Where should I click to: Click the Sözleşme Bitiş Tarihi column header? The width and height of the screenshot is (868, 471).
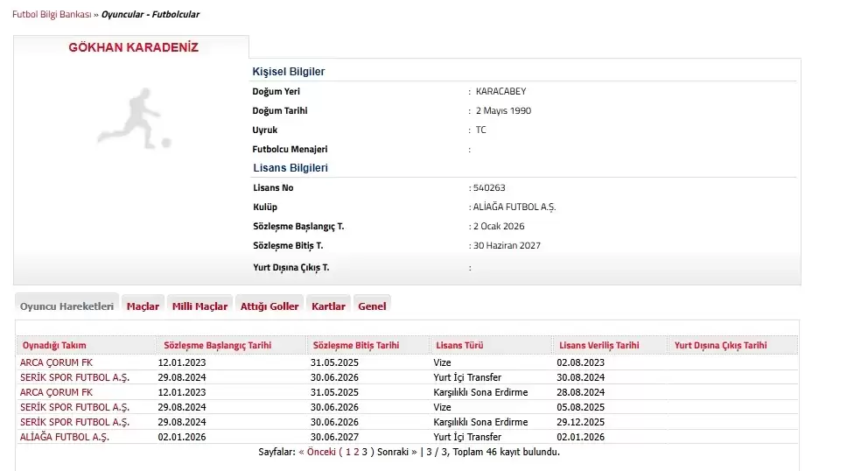pos(355,346)
